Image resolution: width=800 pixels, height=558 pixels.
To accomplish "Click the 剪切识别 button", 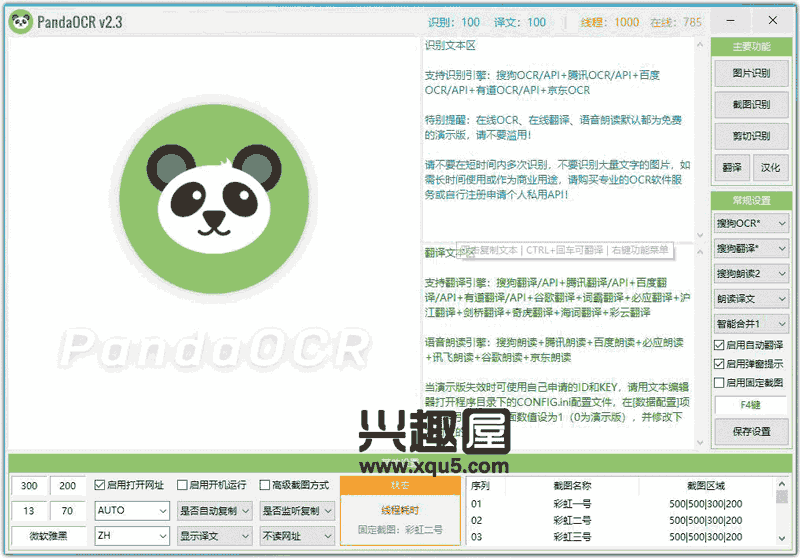I will [751, 136].
